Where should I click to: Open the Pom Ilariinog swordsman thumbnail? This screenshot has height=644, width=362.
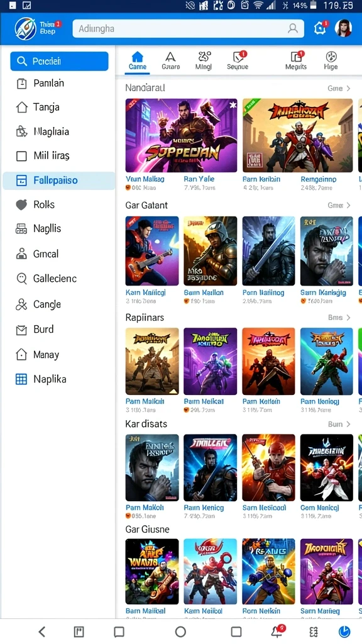(268, 251)
